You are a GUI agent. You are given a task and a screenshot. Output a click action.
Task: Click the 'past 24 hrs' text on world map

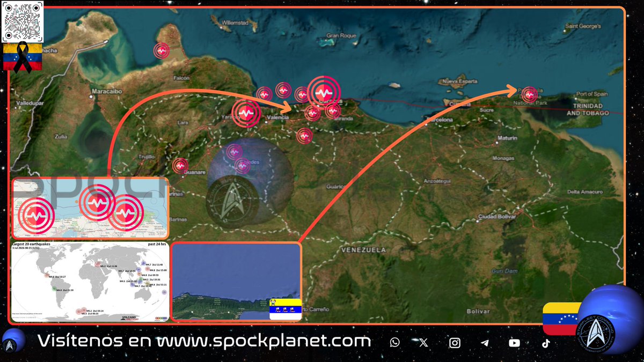(x=158, y=243)
